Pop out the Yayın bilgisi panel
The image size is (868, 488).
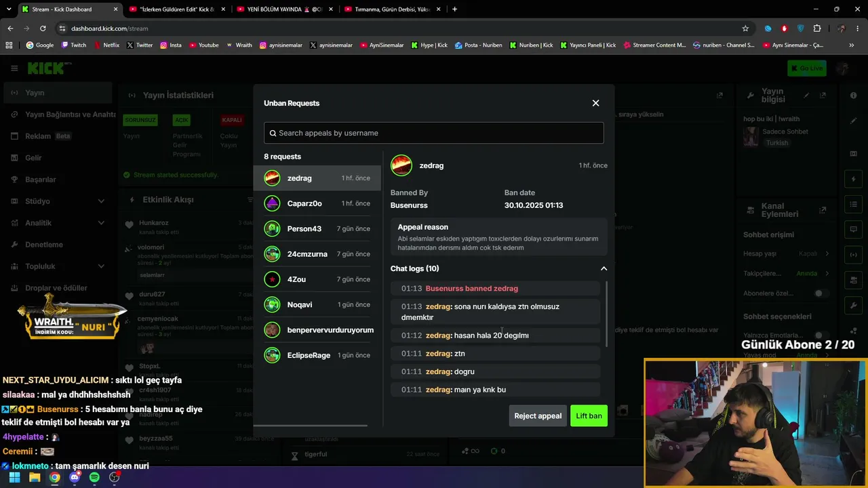(x=823, y=96)
